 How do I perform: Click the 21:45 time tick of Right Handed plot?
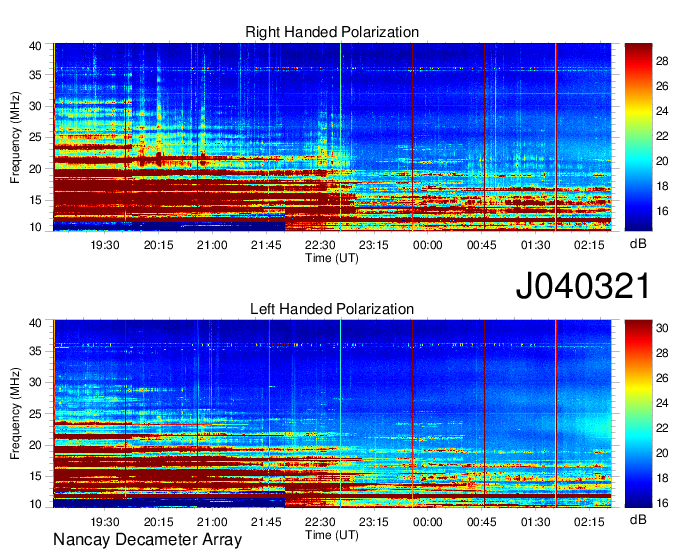point(266,245)
